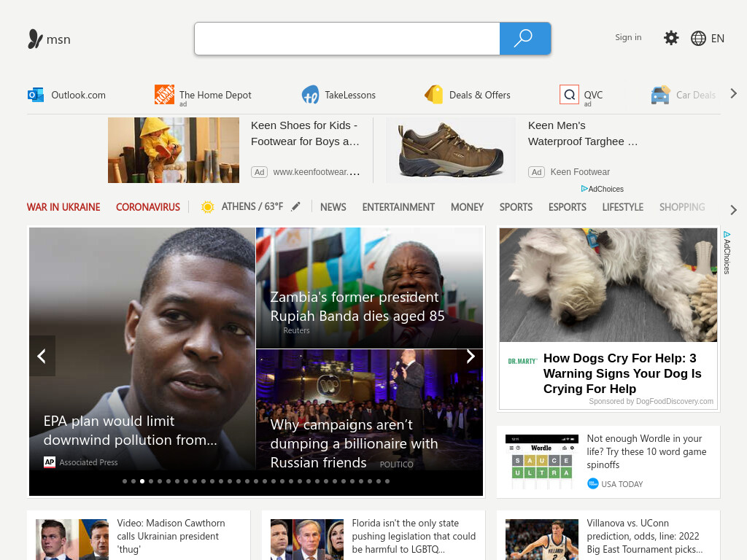
Task: Open the WAR IN UKRAINE tab
Action: pyautogui.click(x=63, y=207)
